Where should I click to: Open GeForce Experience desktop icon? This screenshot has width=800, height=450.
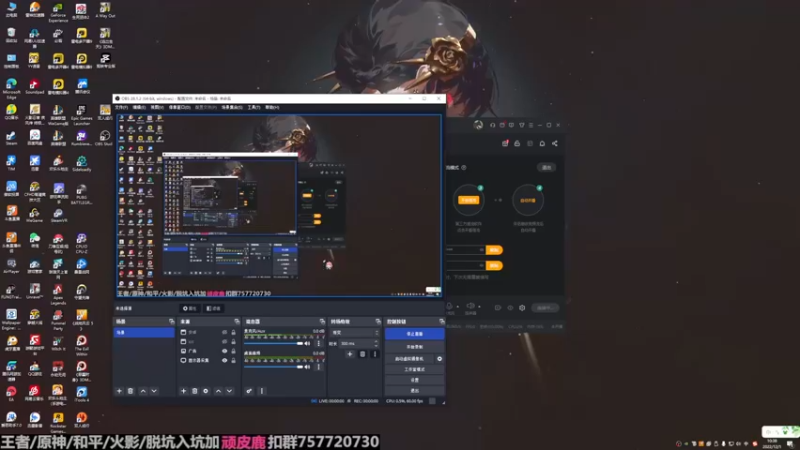[58, 12]
